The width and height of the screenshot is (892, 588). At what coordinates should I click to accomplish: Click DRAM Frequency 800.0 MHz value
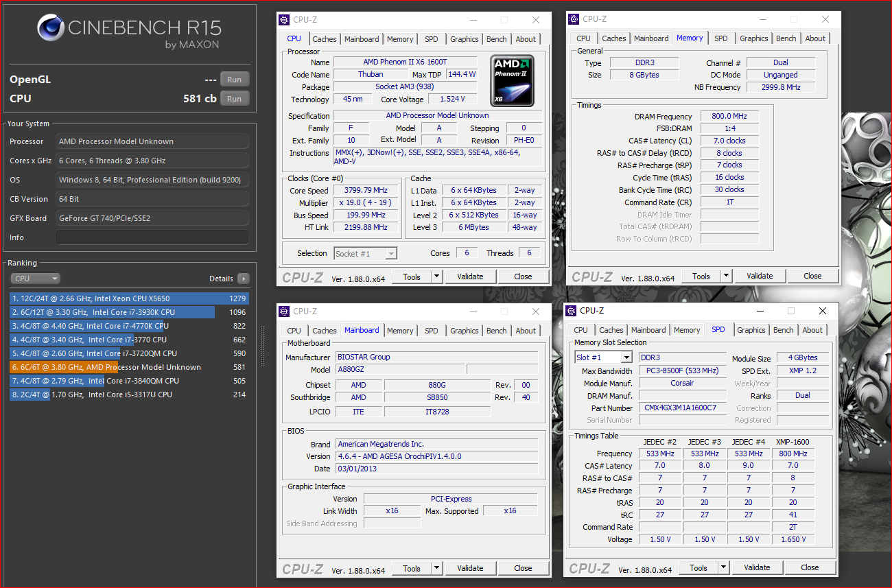729,117
